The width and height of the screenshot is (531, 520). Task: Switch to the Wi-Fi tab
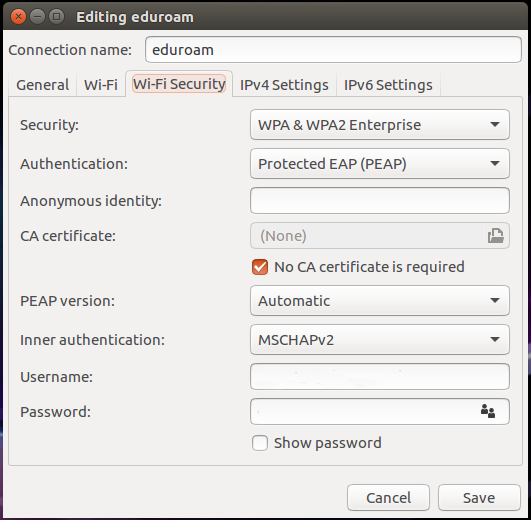click(x=101, y=85)
